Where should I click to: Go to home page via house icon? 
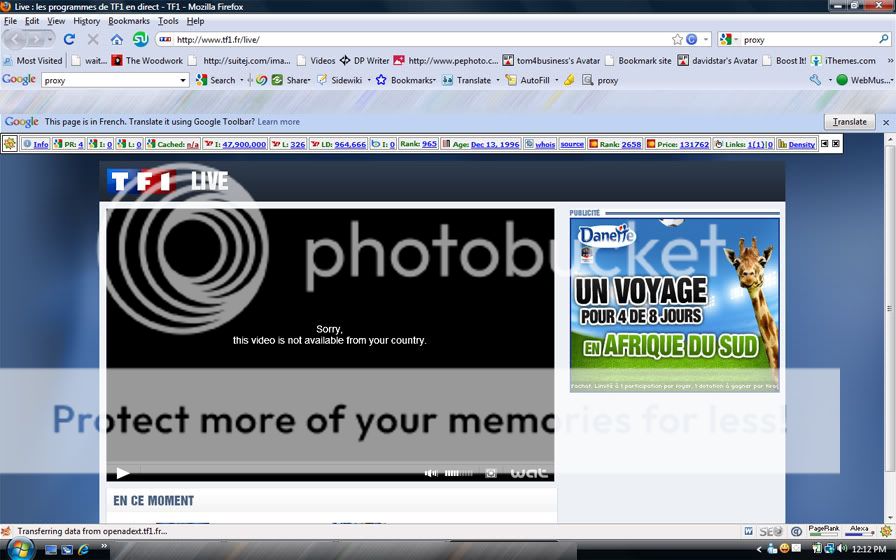117,39
